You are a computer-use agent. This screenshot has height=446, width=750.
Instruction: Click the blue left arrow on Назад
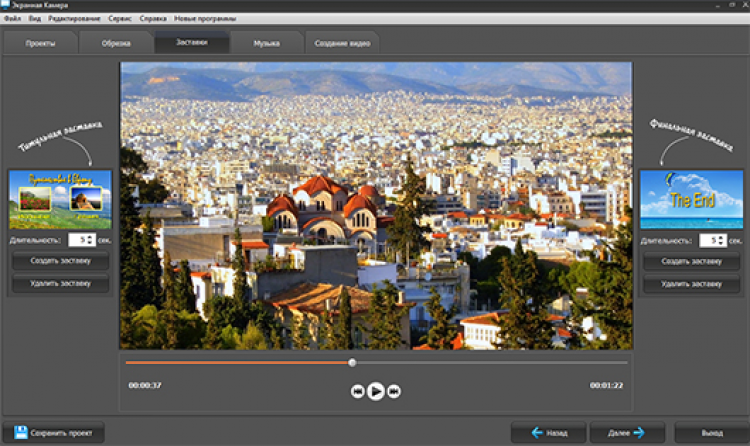pyautogui.click(x=537, y=433)
